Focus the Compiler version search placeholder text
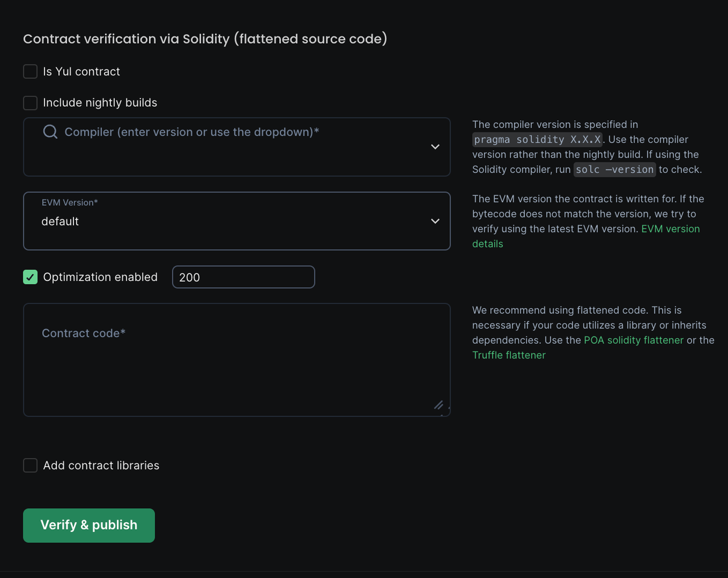 point(192,132)
